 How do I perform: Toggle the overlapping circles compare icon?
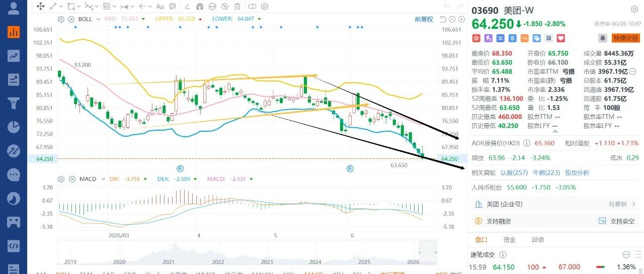coord(252,7)
